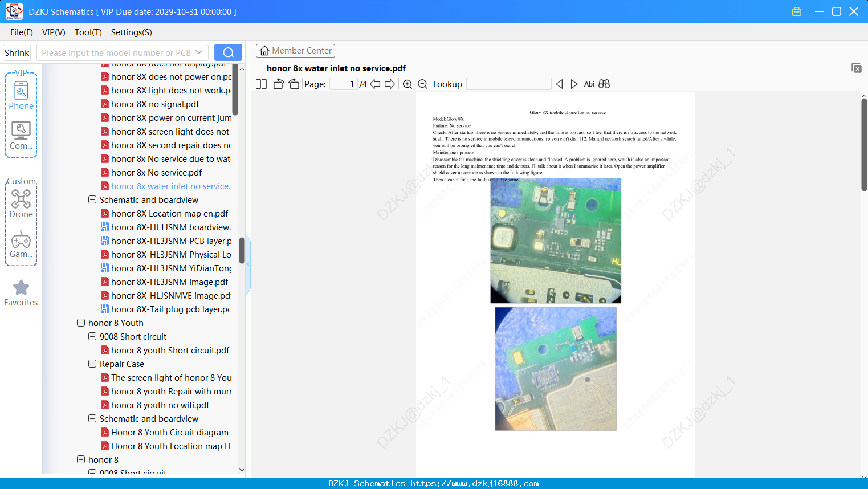868x489 pixels.
Task: Open honor 8X screen light does not file
Action: coord(165,132)
